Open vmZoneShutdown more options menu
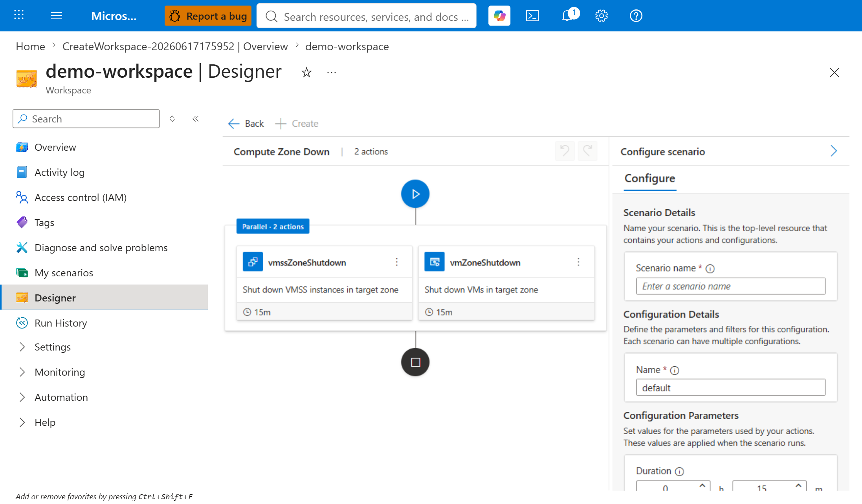 pos(578,262)
